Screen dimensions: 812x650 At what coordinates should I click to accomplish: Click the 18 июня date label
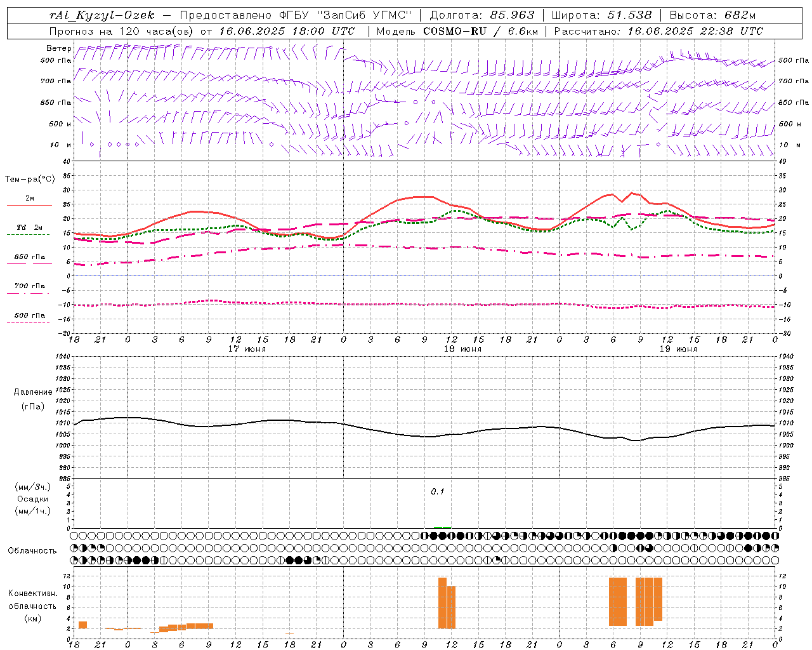462,348
